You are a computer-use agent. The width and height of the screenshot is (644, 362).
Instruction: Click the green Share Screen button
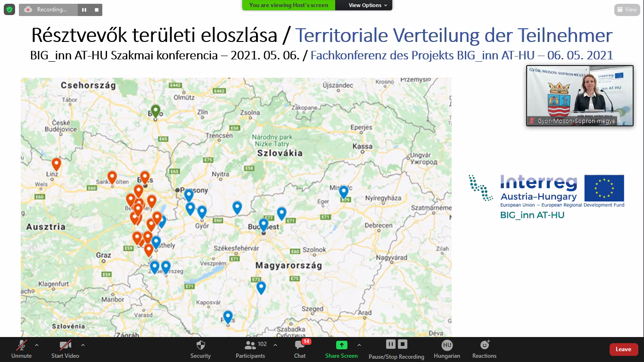coord(341,349)
